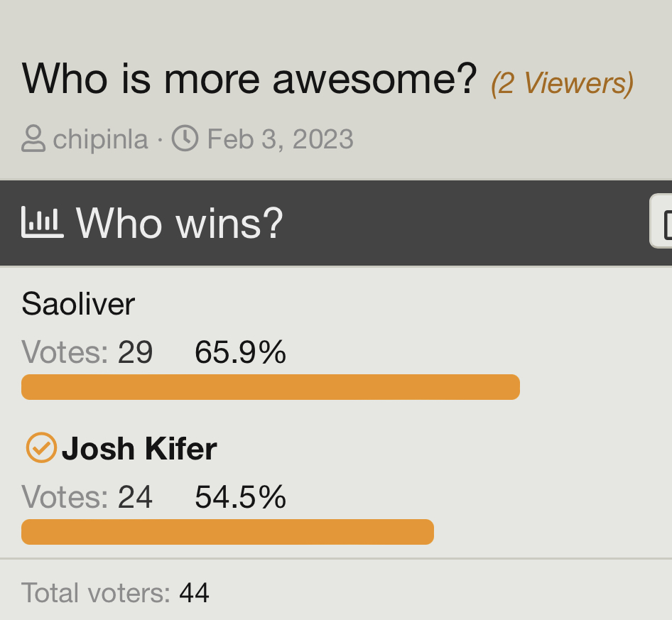The height and width of the screenshot is (620, 672).
Task: Click Josh Kifer's orange result bar
Action: (x=227, y=532)
